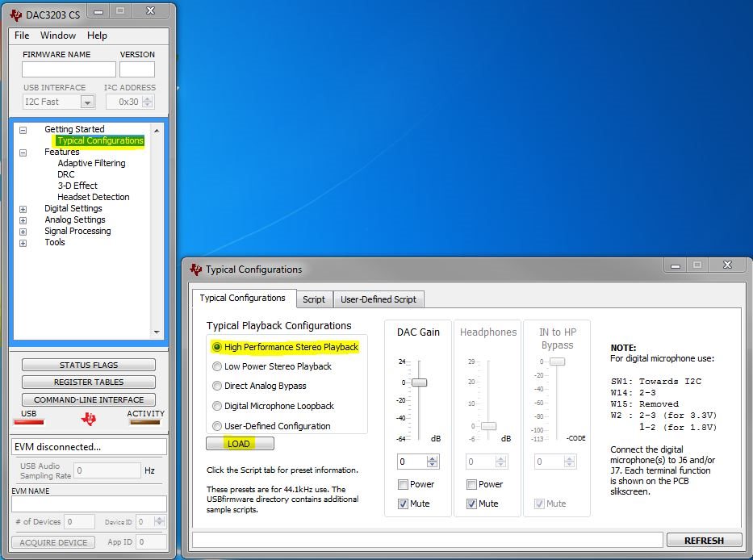Increment the DAC Gain value stepper
Image resolution: width=753 pixels, height=560 pixels.
click(x=433, y=458)
